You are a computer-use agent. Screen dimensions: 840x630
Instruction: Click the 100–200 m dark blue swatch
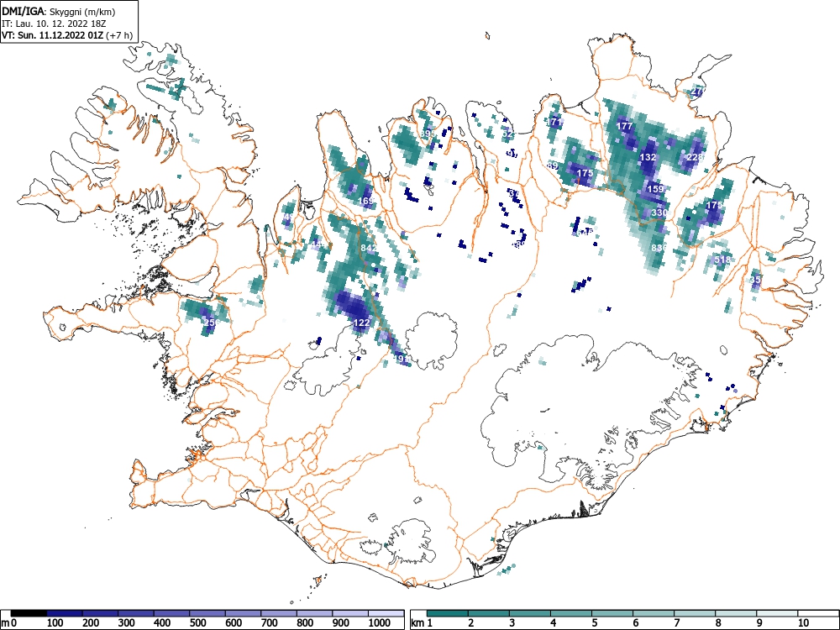coord(65,613)
